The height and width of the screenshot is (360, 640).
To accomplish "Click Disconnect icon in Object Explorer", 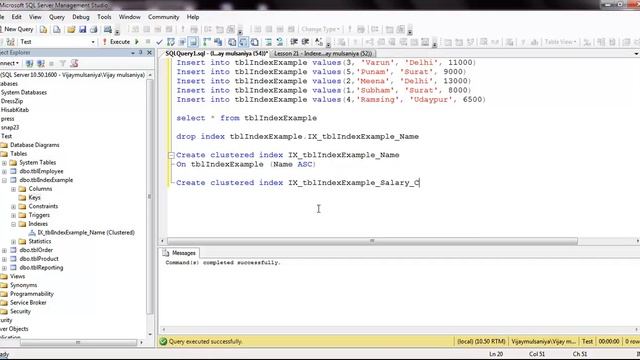I will 41,63.
